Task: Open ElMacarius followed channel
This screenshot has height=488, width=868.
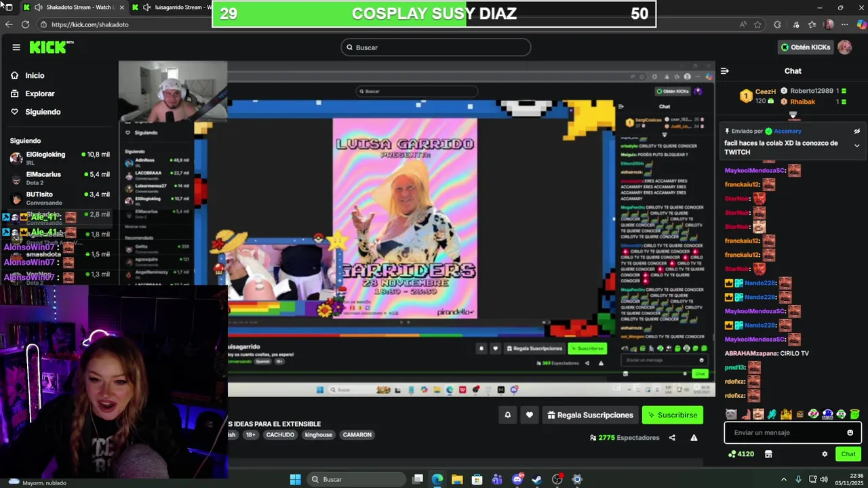Action: click(60, 178)
